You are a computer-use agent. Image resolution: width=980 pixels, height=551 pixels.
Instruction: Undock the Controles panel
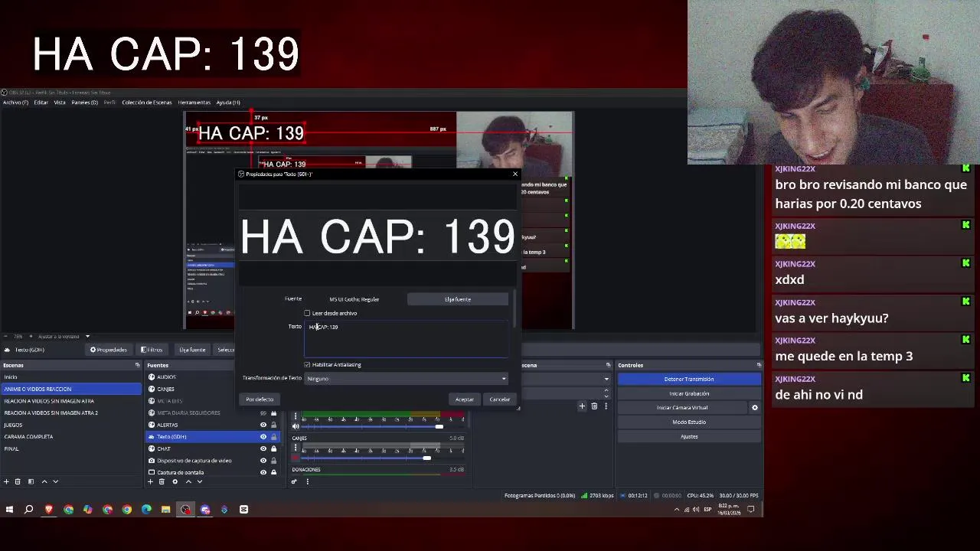tap(759, 365)
